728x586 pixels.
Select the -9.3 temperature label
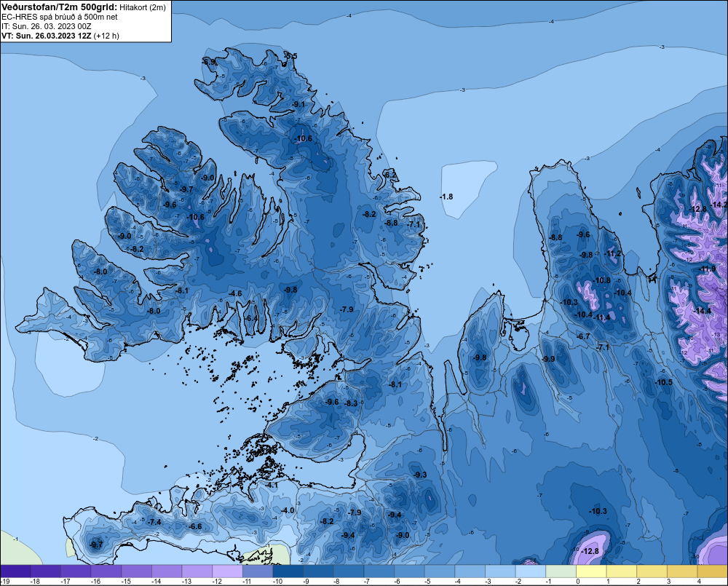[420, 475]
